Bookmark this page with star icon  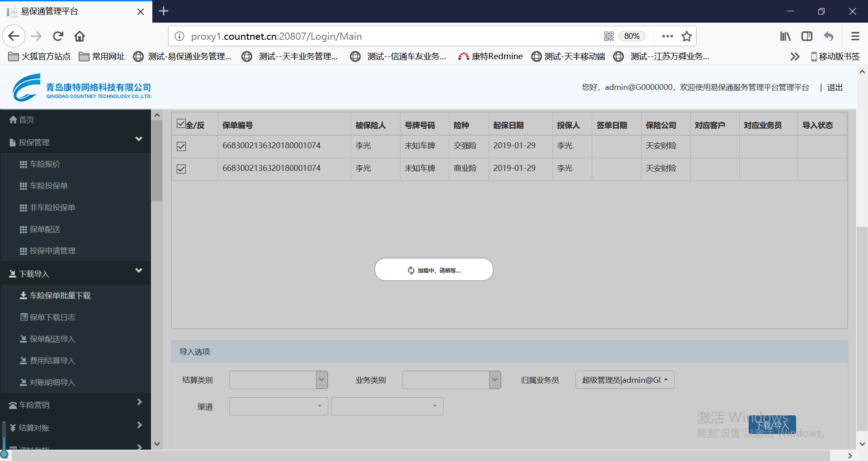pyautogui.click(x=686, y=36)
